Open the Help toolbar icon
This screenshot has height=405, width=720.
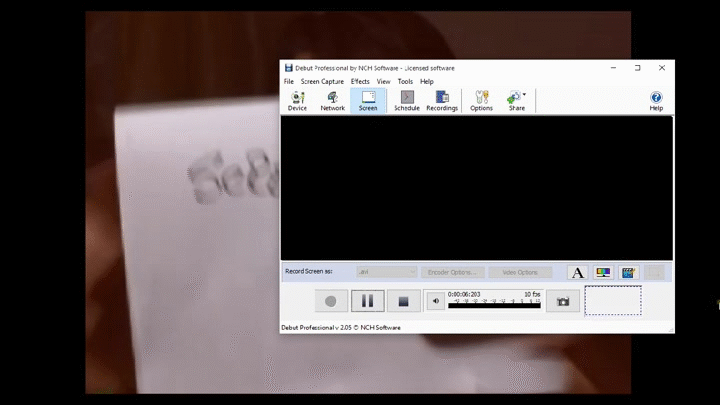[x=656, y=100]
